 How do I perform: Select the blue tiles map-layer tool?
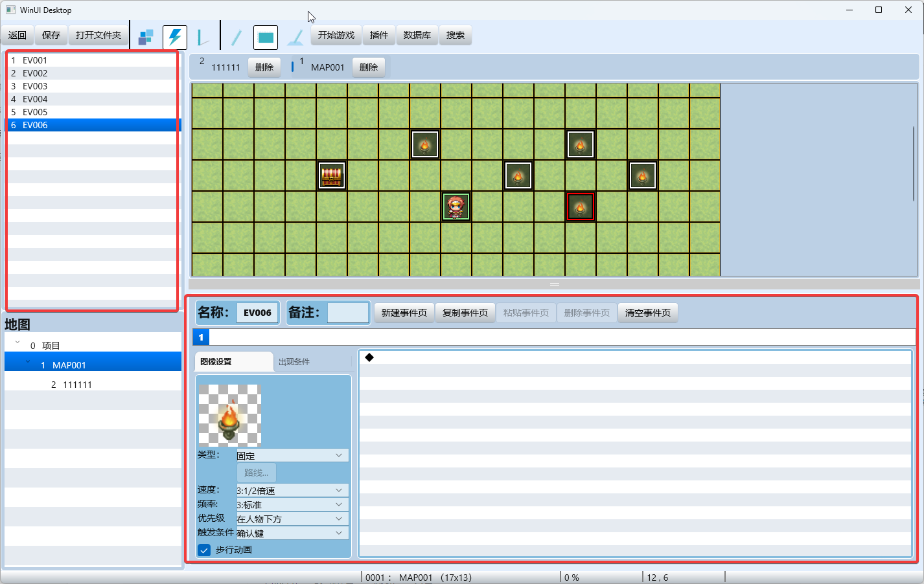(146, 37)
